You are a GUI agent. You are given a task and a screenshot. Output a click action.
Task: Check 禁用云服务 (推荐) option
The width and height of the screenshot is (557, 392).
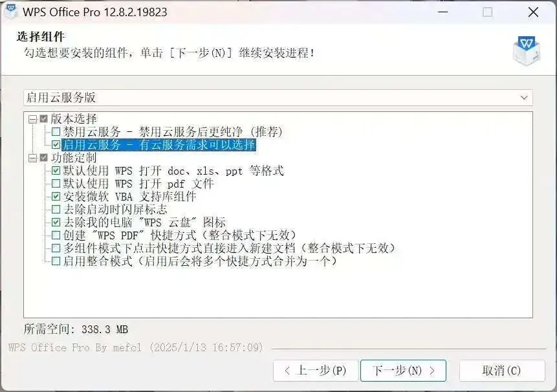pos(56,132)
